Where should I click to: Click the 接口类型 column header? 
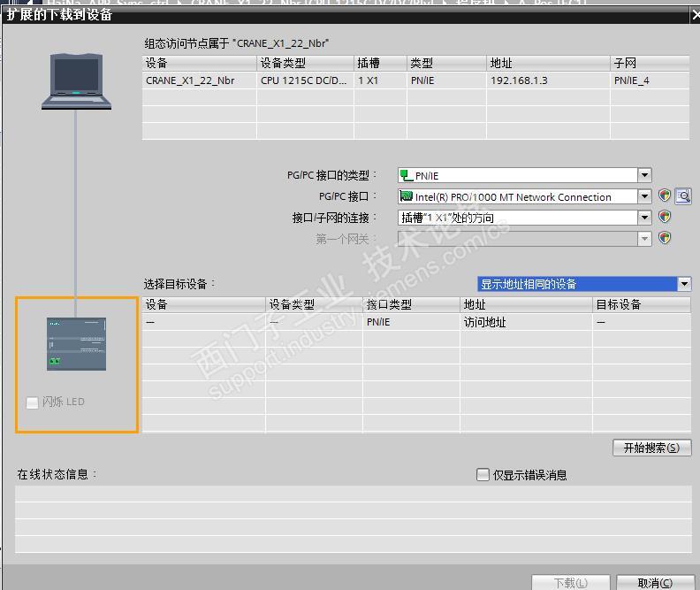pos(411,304)
